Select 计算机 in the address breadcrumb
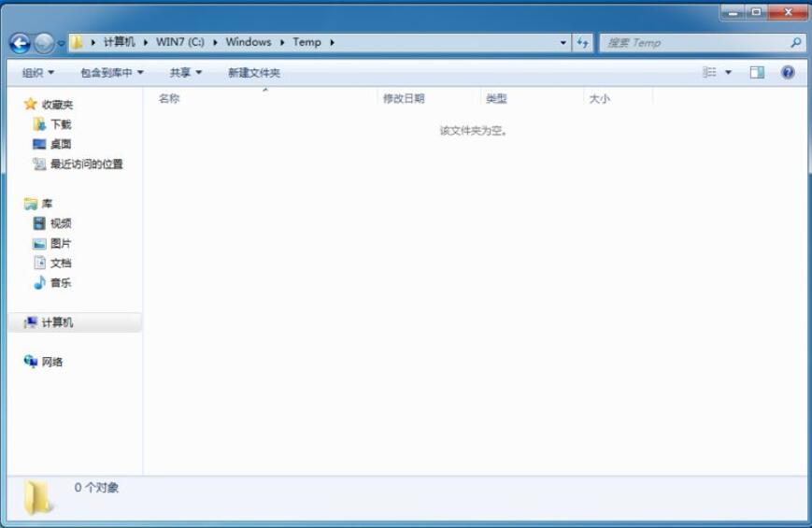Viewport: 812px width, 528px height. click(119, 42)
